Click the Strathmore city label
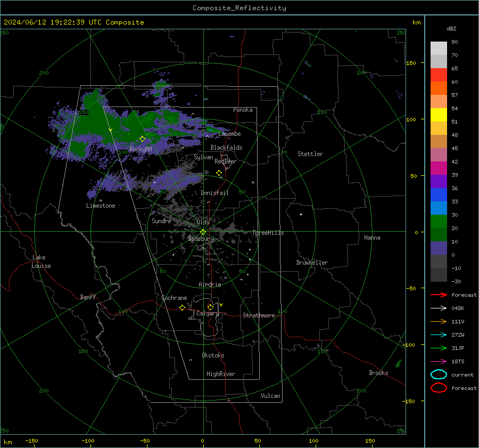 (259, 315)
